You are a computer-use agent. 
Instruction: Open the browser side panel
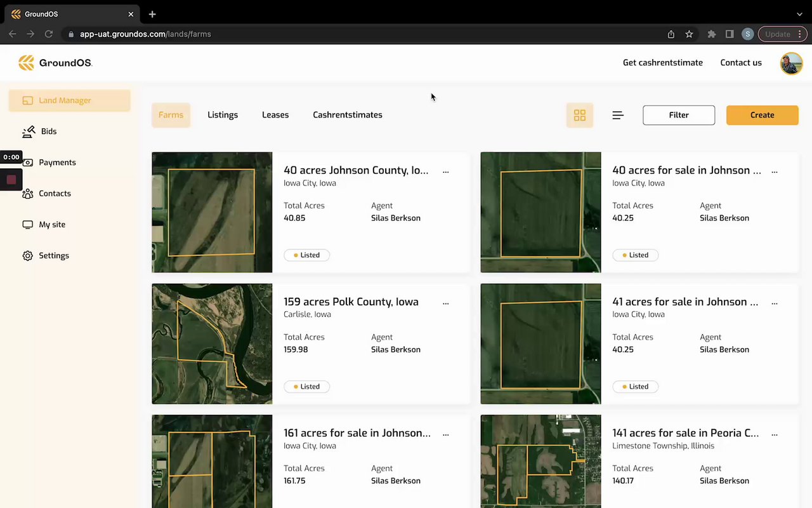click(730, 34)
